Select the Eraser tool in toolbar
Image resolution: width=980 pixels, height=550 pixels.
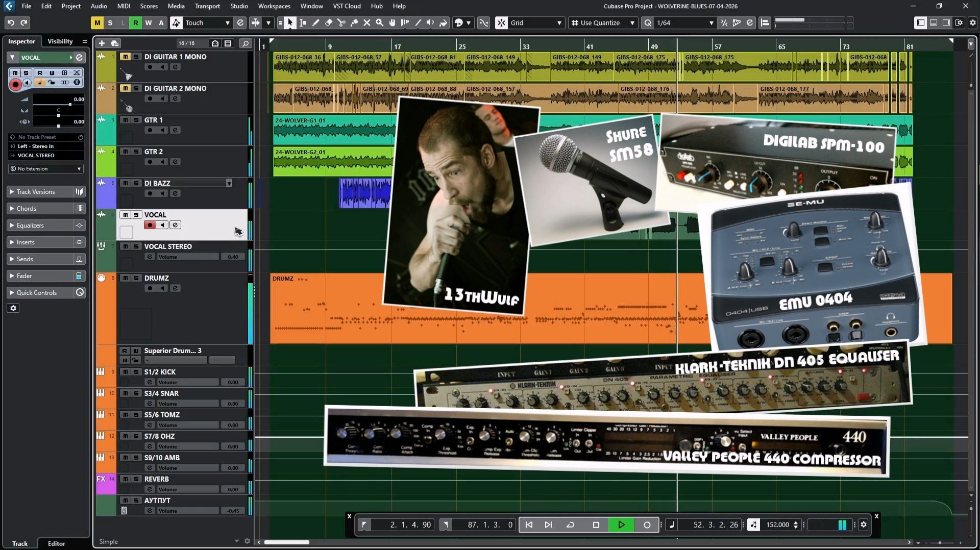(329, 23)
